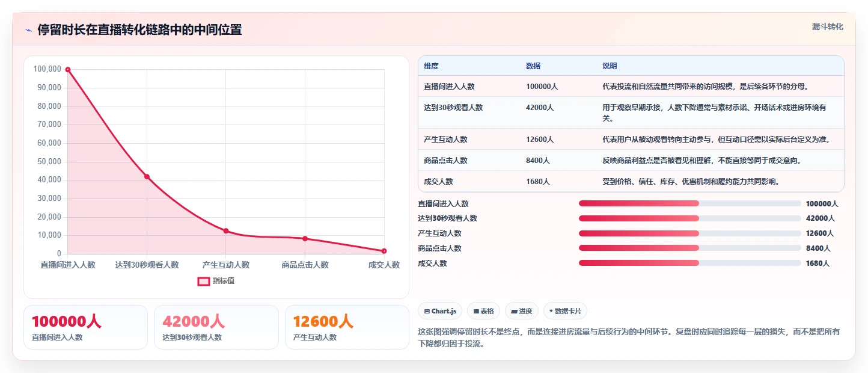Click the 成交人数 row description text
The height and width of the screenshot is (373, 868).
point(691,182)
